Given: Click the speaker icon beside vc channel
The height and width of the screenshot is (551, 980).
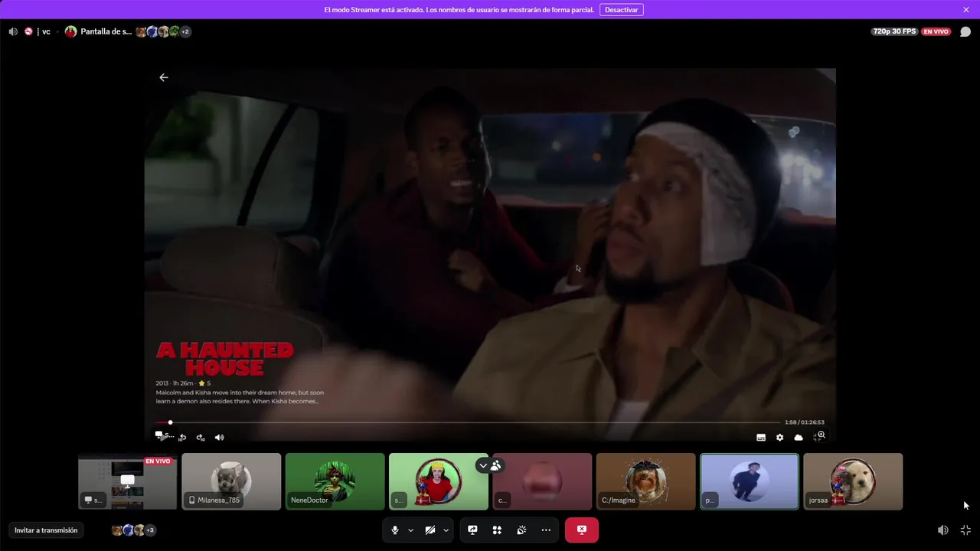Looking at the screenshot, I should [x=13, y=31].
